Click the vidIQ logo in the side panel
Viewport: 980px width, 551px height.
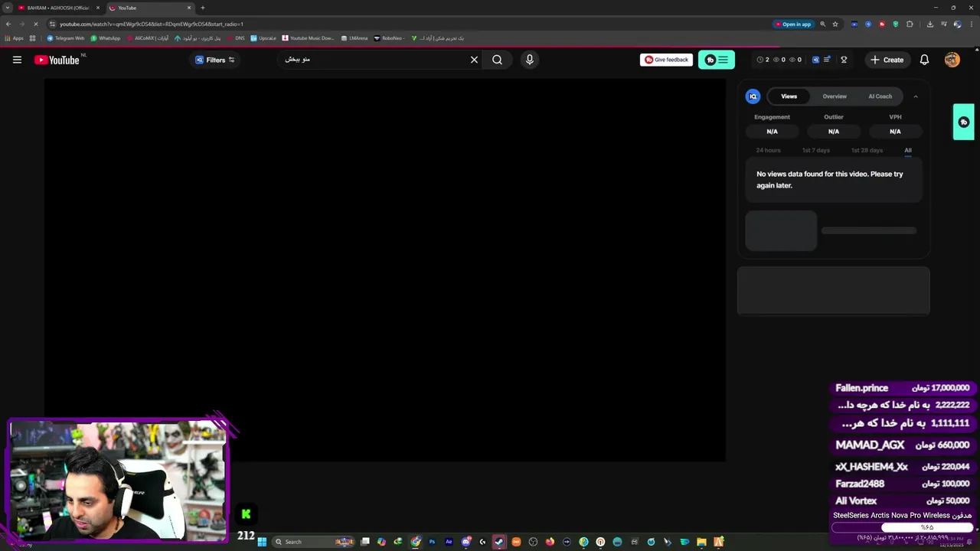753,96
